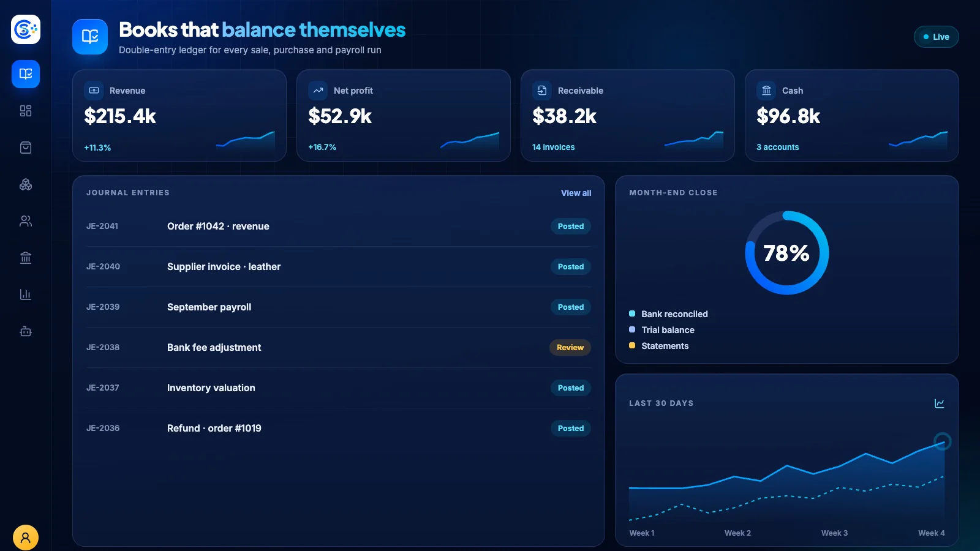The width and height of the screenshot is (980, 551).
Task: Click the $96.8k cash value
Action: click(788, 116)
